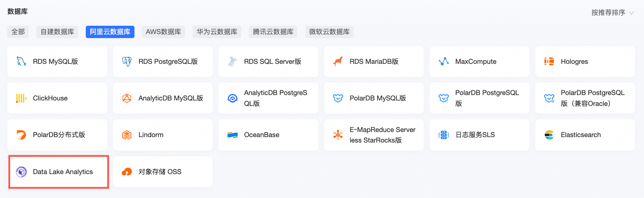Click the RDS SQL Server版 label

pyautogui.click(x=273, y=62)
